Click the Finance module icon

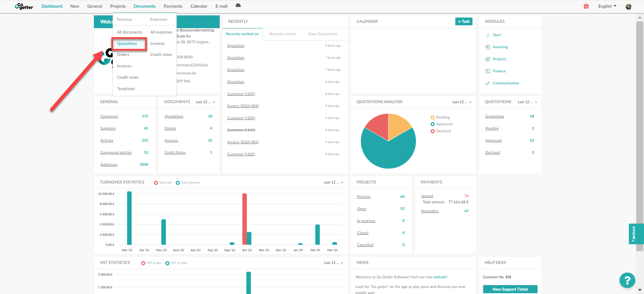488,71
